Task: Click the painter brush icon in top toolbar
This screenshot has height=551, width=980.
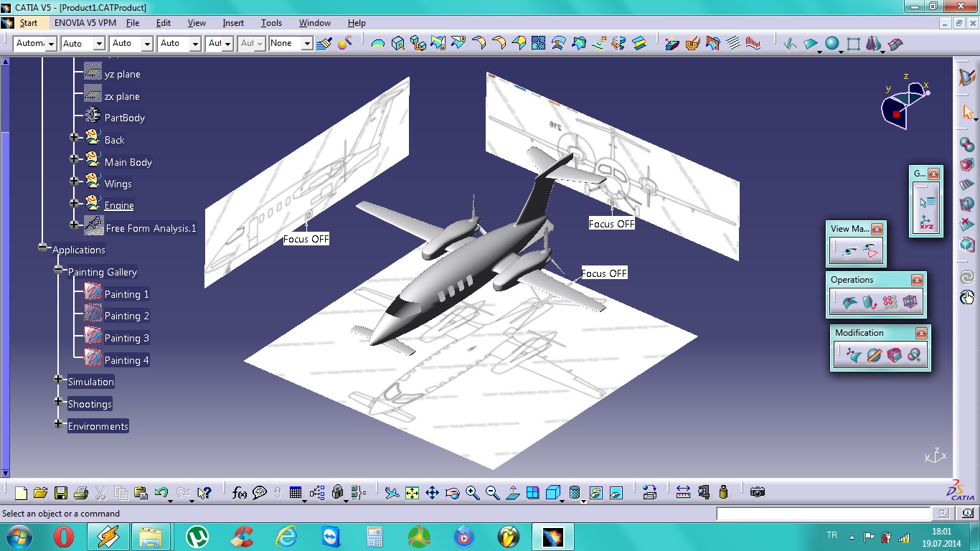Action: 324,44
